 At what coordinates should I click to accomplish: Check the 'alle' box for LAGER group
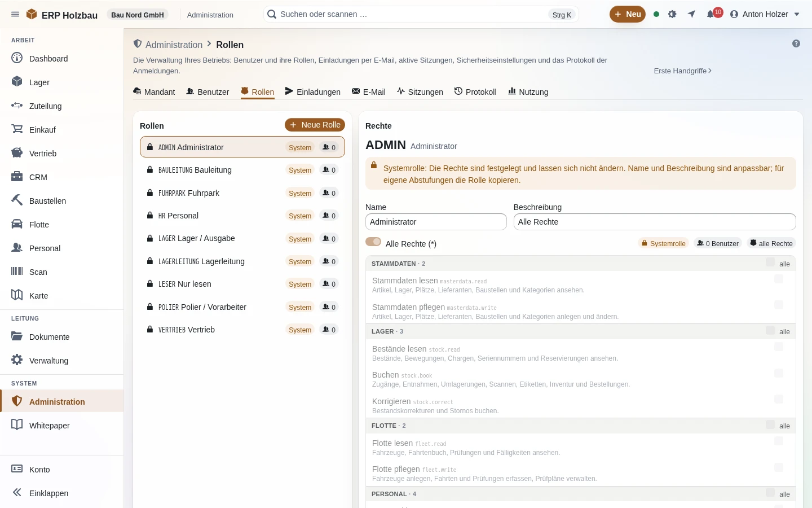[770, 331]
